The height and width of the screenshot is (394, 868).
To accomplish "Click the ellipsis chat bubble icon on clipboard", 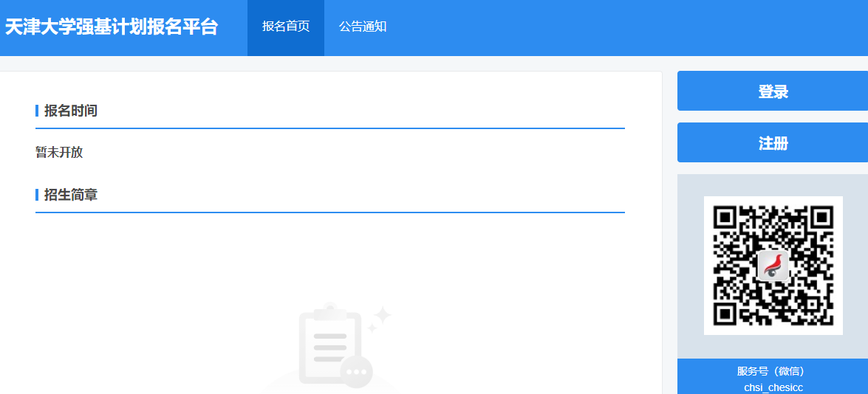I will point(356,371).
